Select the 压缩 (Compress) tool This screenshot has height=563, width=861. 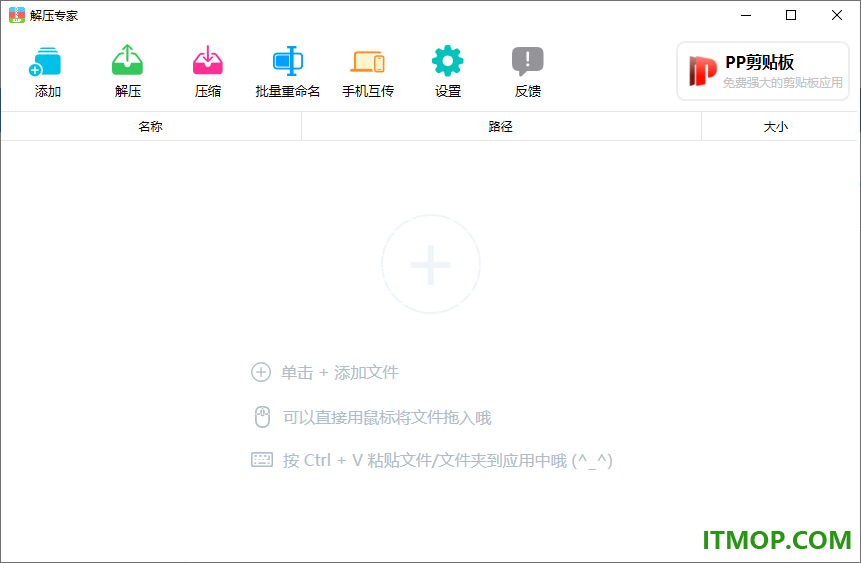(x=208, y=71)
